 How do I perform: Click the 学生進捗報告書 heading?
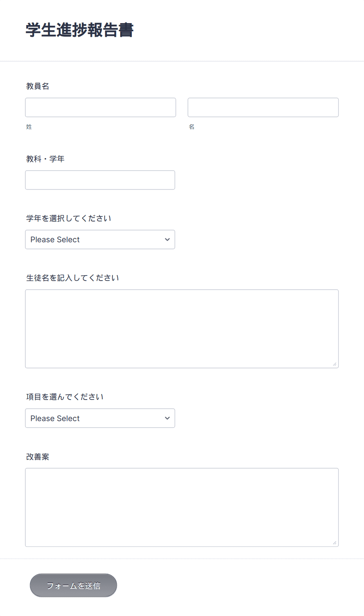80,30
